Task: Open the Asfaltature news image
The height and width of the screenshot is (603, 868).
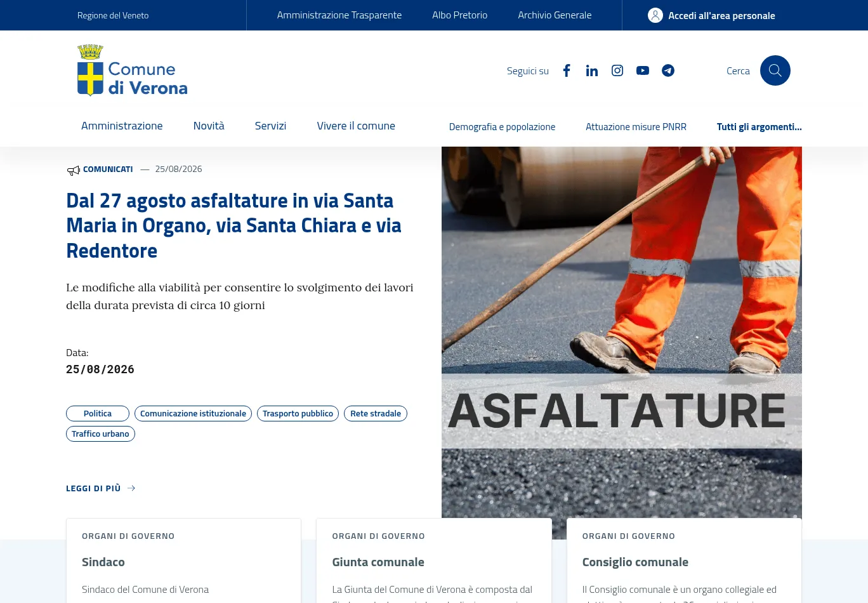Action: [622, 343]
